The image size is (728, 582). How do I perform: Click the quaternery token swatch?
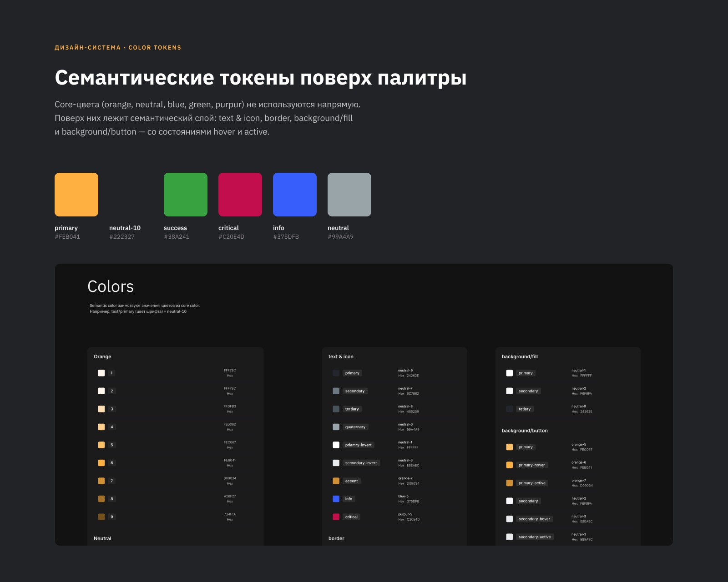336,427
